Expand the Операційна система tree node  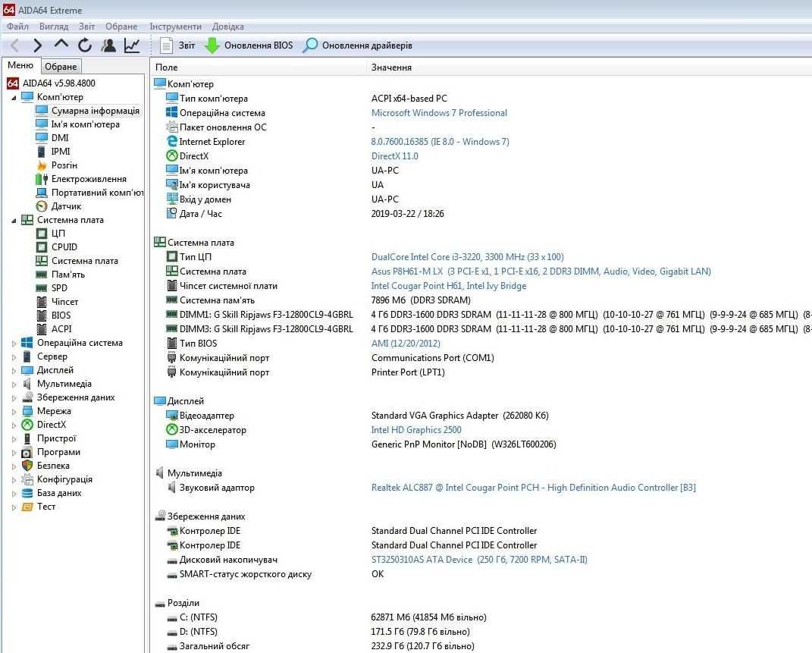[x=14, y=344]
